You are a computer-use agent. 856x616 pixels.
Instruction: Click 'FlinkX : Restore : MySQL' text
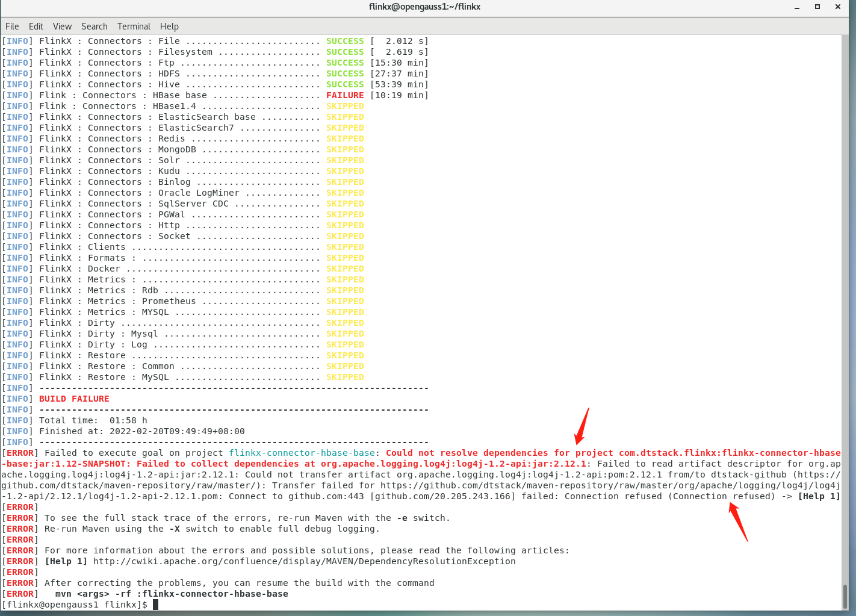(x=104, y=377)
